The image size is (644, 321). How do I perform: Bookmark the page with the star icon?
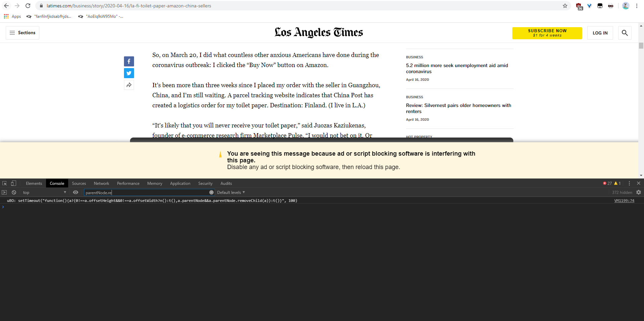[565, 6]
